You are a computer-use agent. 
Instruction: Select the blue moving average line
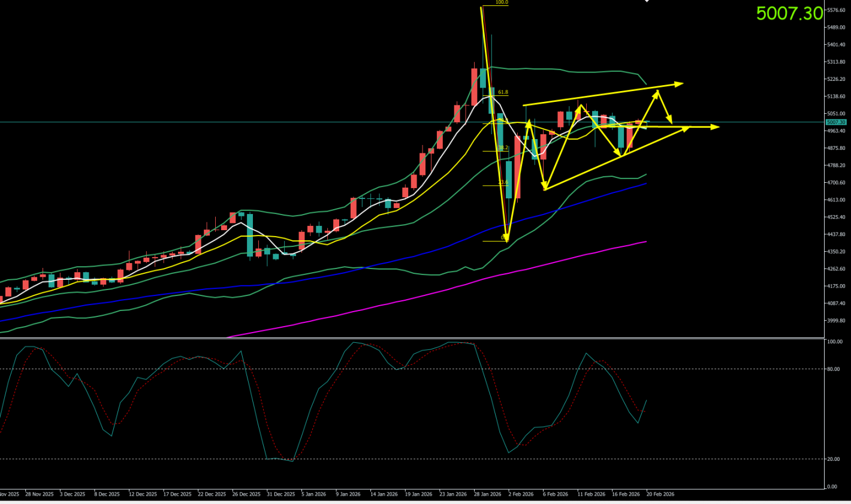pos(420,253)
